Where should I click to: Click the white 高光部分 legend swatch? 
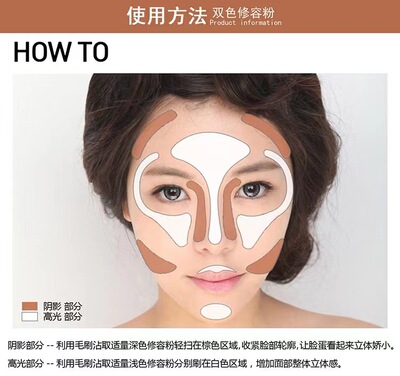30,316
